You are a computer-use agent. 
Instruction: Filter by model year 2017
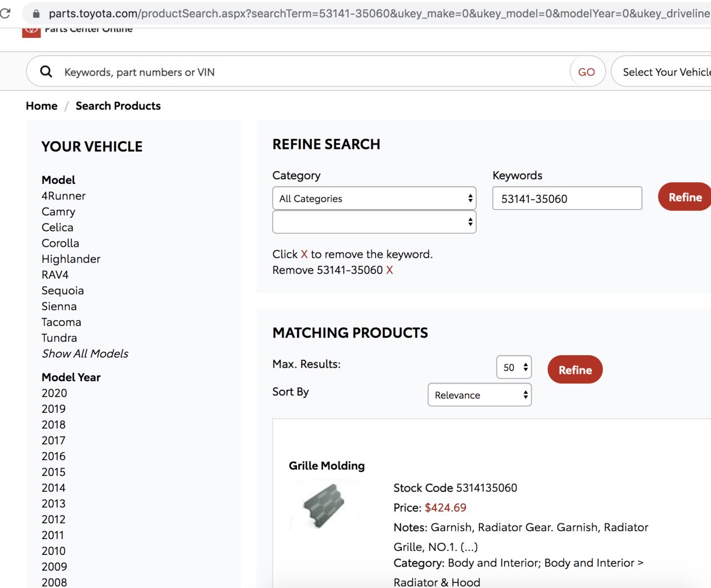coord(54,441)
